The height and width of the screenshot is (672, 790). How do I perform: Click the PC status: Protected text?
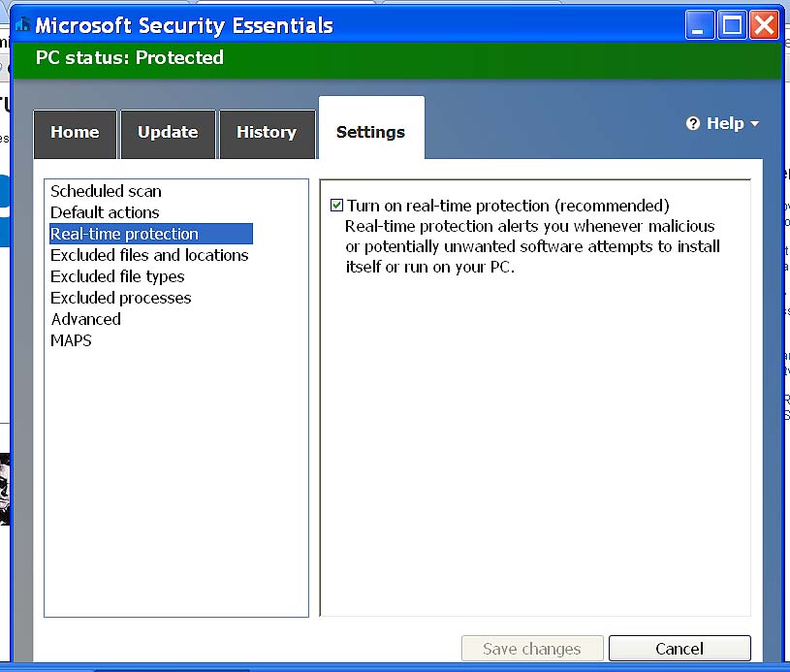[x=130, y=57]
